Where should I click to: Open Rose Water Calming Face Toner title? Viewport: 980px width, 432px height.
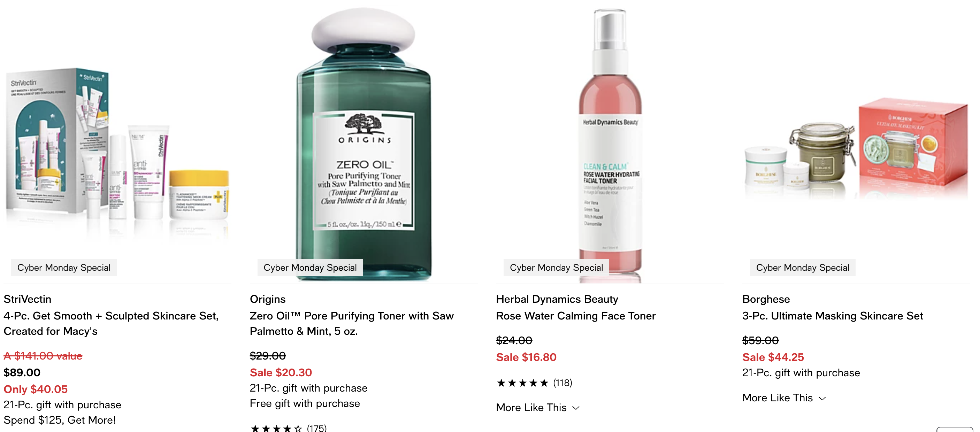576,316
